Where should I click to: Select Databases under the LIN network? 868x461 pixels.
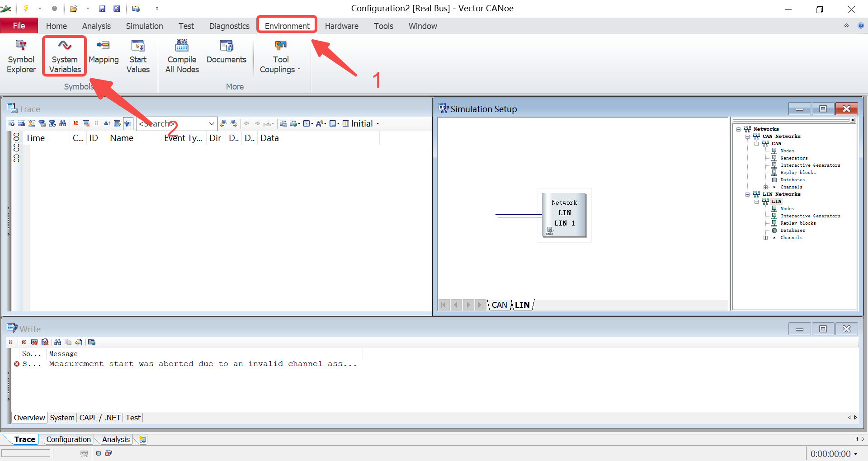(x=793, y=230)
